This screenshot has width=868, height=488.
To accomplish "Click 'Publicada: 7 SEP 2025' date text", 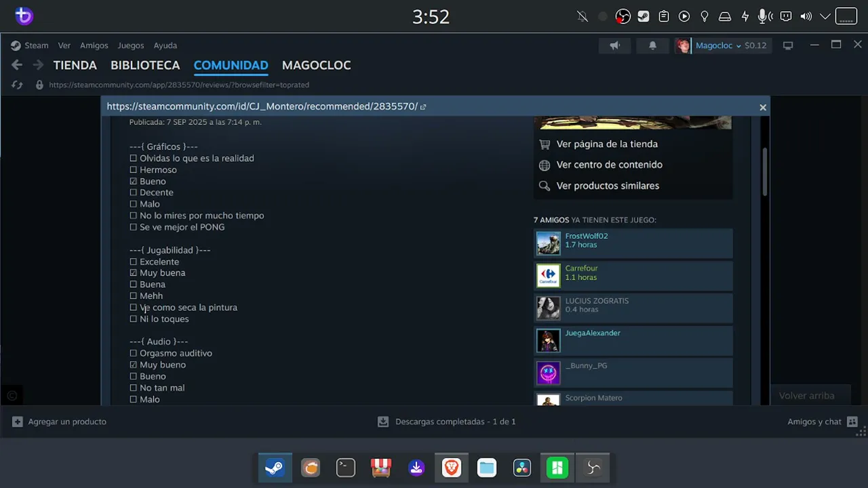I will (195, 122).
